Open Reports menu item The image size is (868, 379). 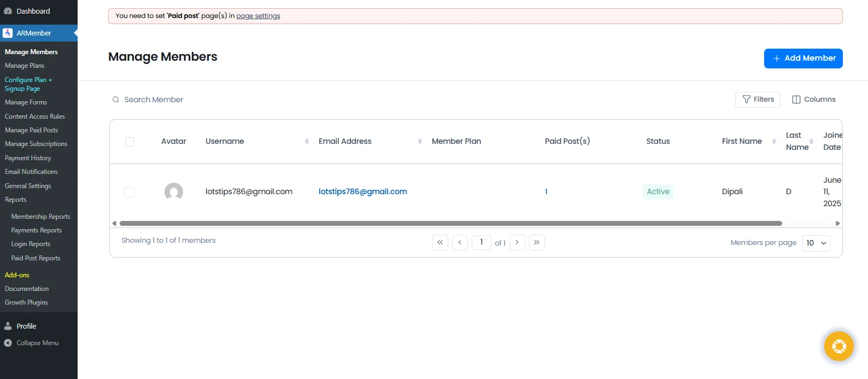[x=15, y=200]
